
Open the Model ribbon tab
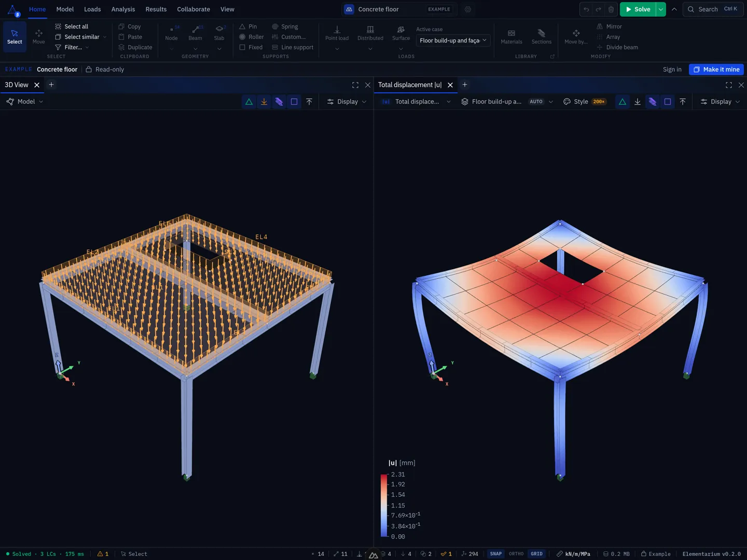pos(65,9)
